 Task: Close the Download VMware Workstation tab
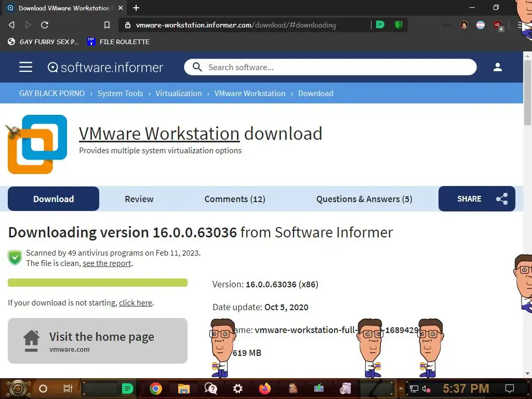click(121, 8)
